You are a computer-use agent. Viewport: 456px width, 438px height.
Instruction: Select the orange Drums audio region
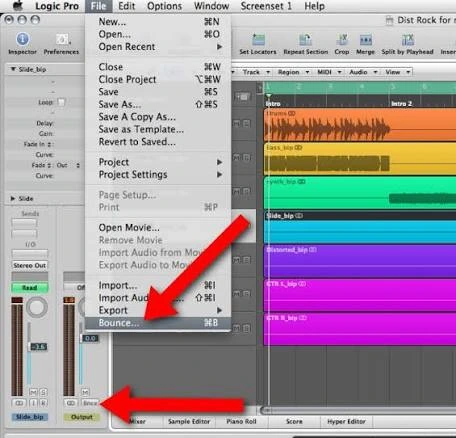pos(360,125)
